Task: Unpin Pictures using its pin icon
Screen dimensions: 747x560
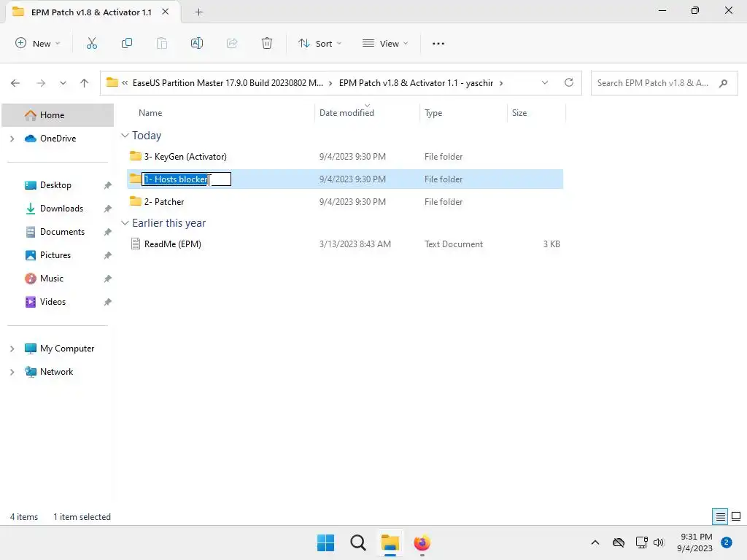Action: tap(108, 255)
